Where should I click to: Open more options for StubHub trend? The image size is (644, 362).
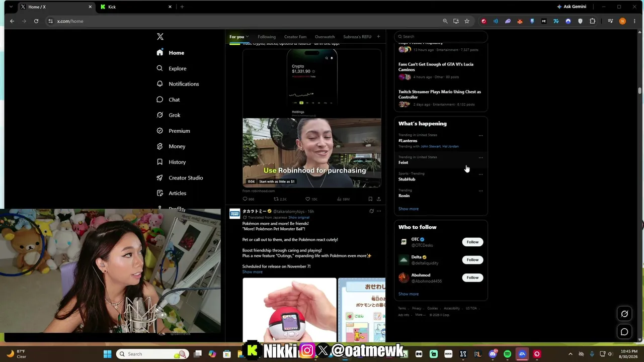click(x=480, y=174)
